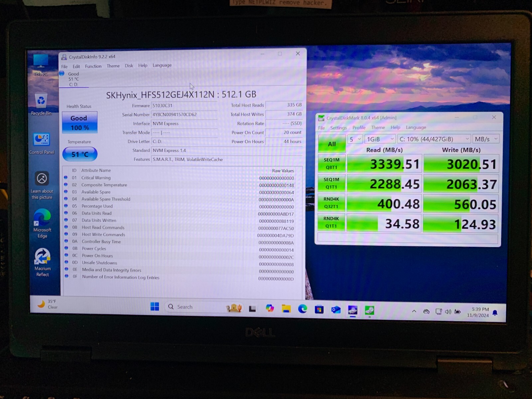The height and width of the screenshot is (399, 532).
Task: Open Microsoft Store from the taskbar
Action: point(319,310)
